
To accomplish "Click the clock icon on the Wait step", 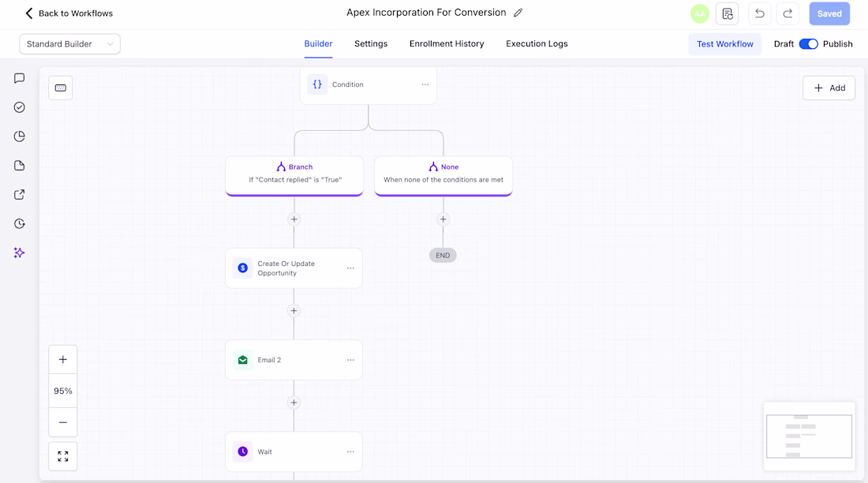I will click(242, 451).
